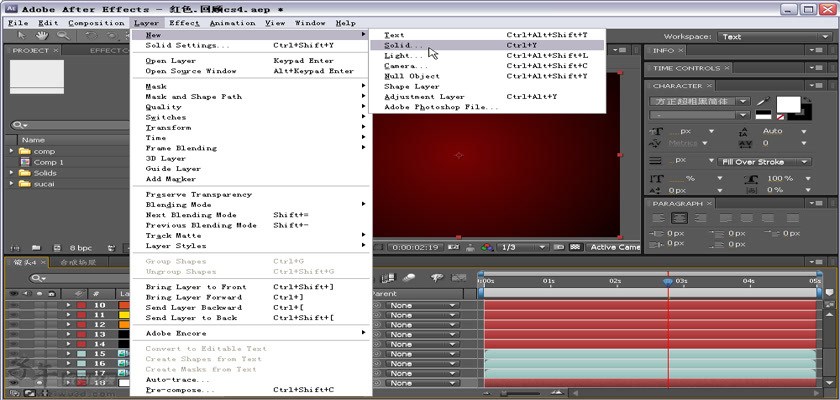Click current time 0:00:02:19 display

click(x=415, y=247)
